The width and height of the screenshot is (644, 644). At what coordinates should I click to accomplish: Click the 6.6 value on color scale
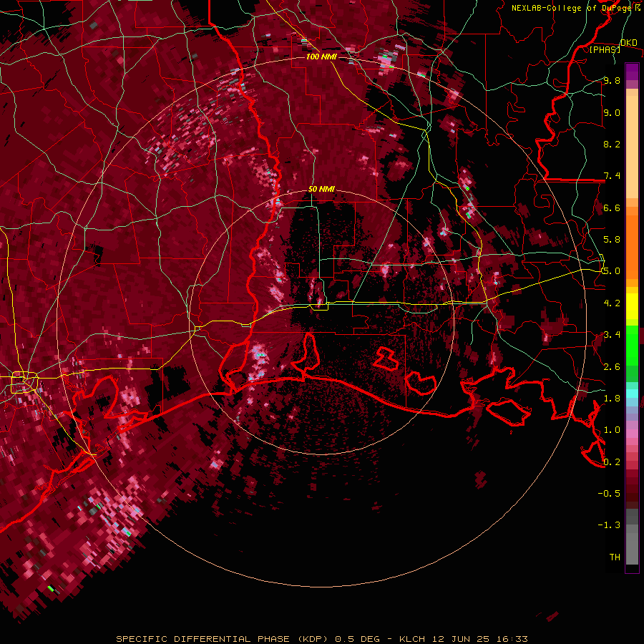click(x=612, y=208)
